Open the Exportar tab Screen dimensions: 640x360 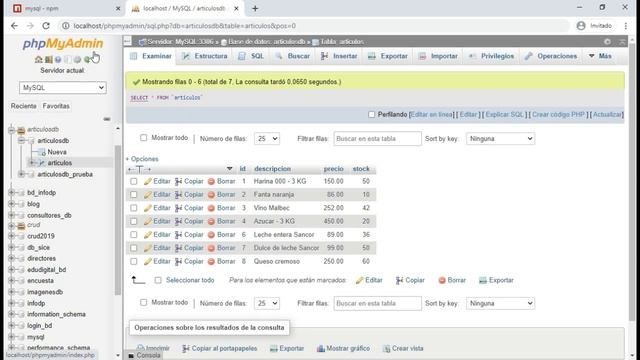pos(388,56)
